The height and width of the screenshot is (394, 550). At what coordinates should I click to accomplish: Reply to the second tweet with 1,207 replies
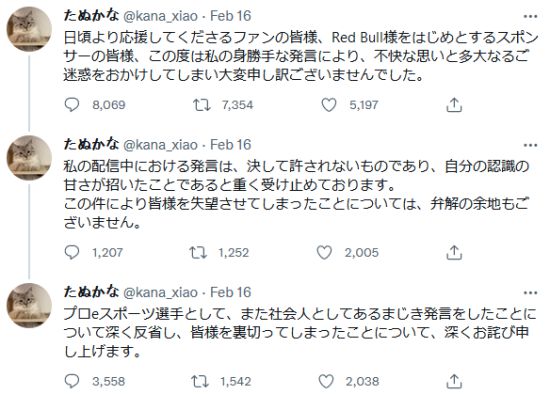(72, 252)
